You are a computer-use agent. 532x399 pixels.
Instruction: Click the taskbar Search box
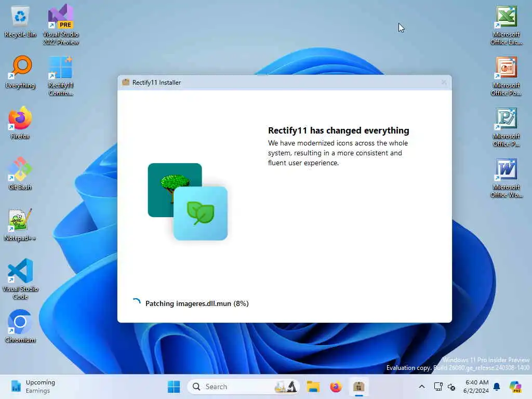pyautogui.click(x=243, y=387)
